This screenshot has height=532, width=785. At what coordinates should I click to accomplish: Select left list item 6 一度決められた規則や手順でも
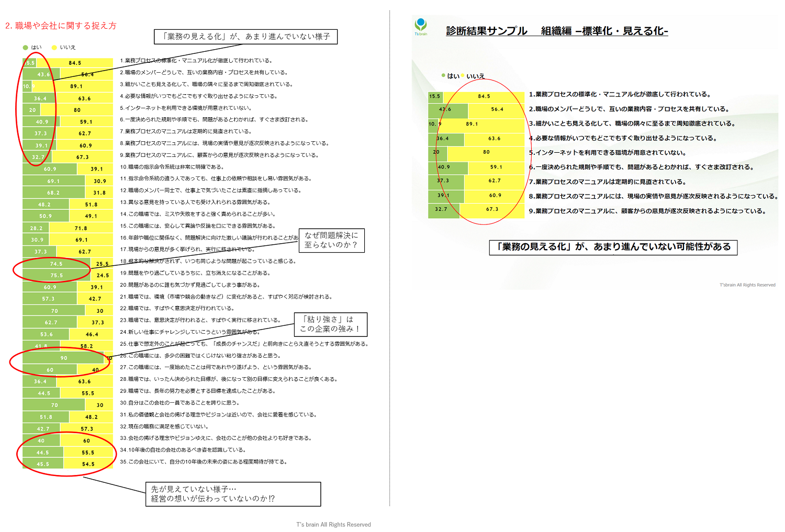pos(214,119)
